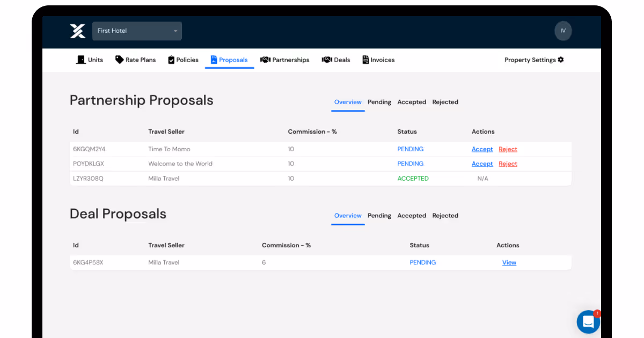View the Milla Travel deal proposal
Viewport: 644px width, 338px height.
(509, 262)
